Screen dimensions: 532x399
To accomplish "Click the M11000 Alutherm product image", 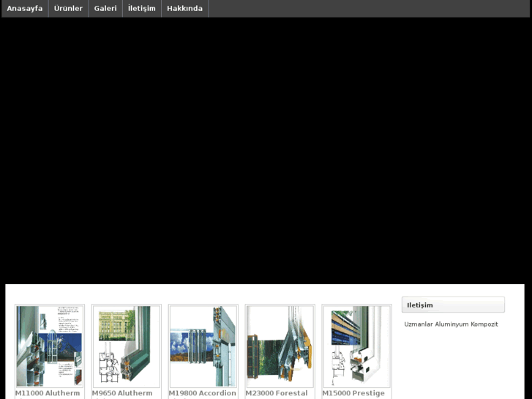I will (50, 346).
